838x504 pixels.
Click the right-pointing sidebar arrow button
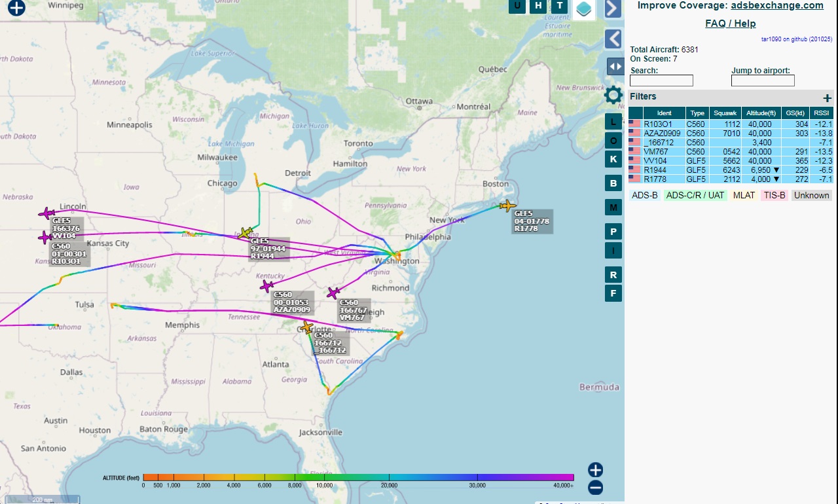click(x=613, y=9)
